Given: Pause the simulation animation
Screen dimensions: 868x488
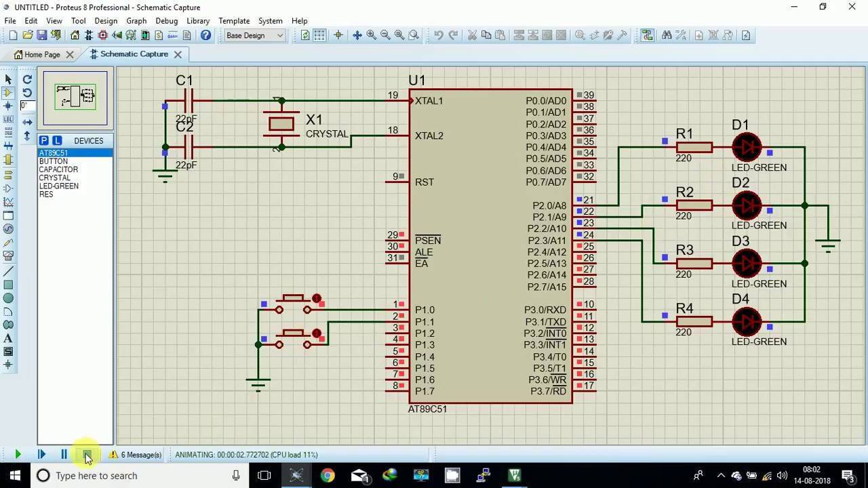Looking at the screenshot, I should coord(64,455).
